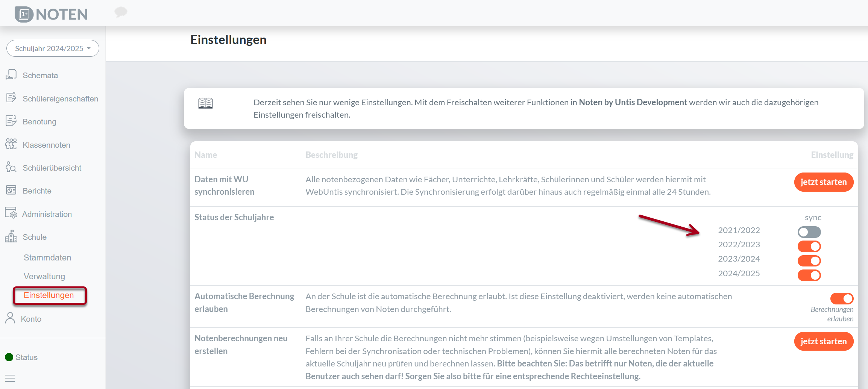The height and width of the screenshot is (389, 868).
Task: Select the Klassennoten group icon
Action: 11,144
